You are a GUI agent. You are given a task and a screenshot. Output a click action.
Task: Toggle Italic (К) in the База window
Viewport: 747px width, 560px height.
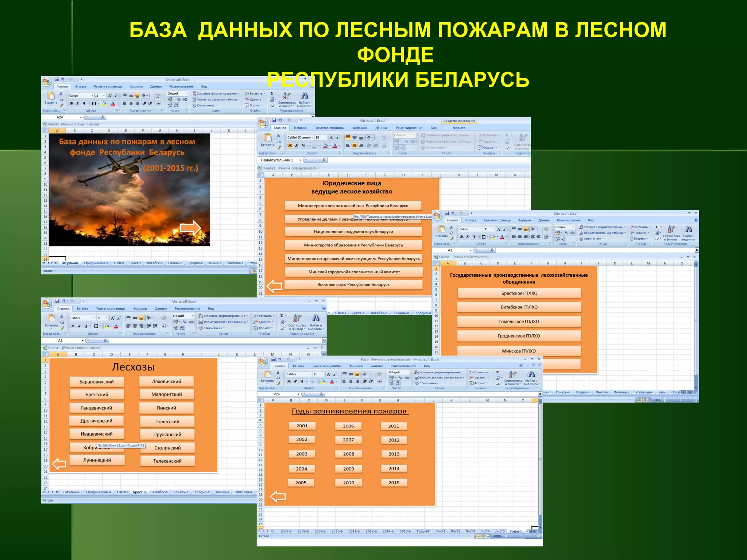click(x=295, y=381)
